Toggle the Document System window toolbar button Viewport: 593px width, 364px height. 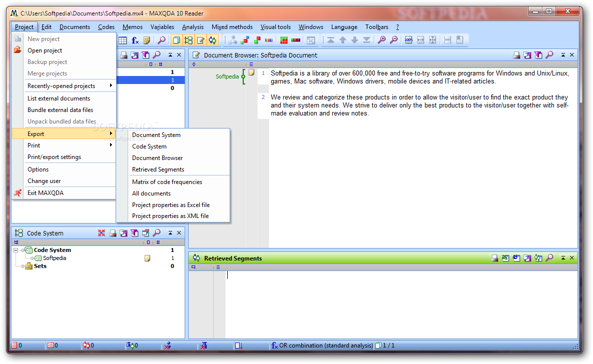click(x=176, y=40)
